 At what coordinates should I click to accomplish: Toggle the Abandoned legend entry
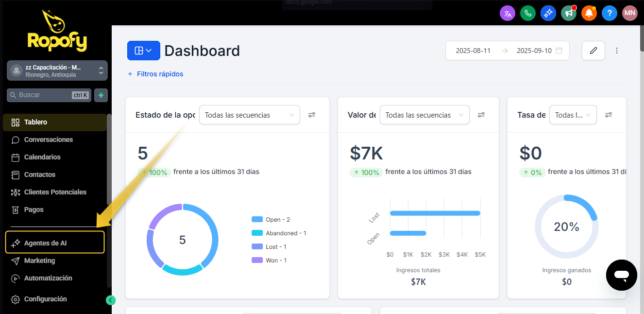tap(285, 233)
